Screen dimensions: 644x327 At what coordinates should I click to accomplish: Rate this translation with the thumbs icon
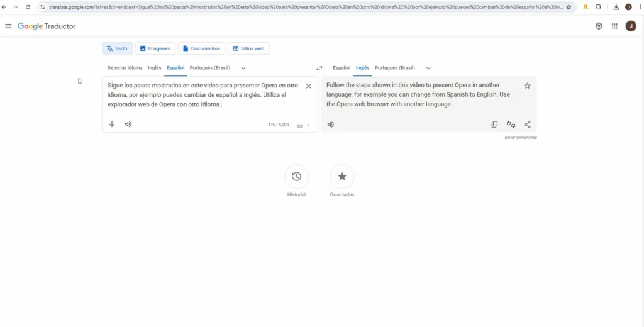511,125
